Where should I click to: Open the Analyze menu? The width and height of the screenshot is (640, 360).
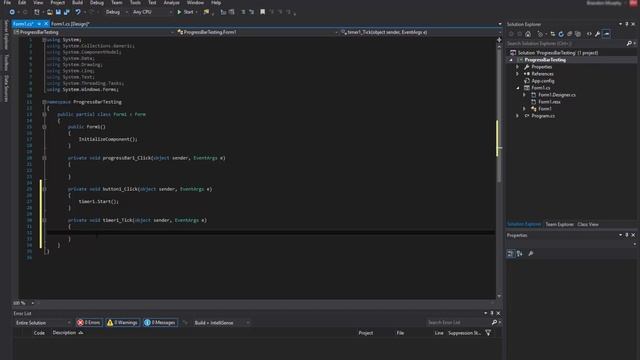point(171,2)
